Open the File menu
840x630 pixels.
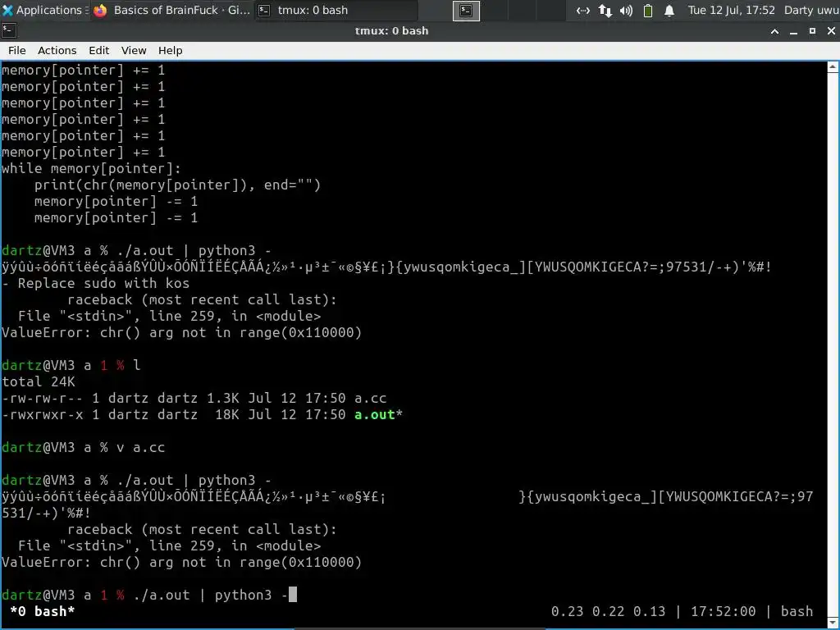point(16,50)
